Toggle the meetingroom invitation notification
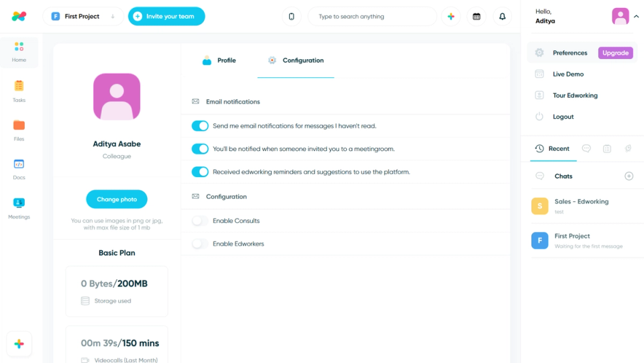644x363 pixels. click(200, 149)
